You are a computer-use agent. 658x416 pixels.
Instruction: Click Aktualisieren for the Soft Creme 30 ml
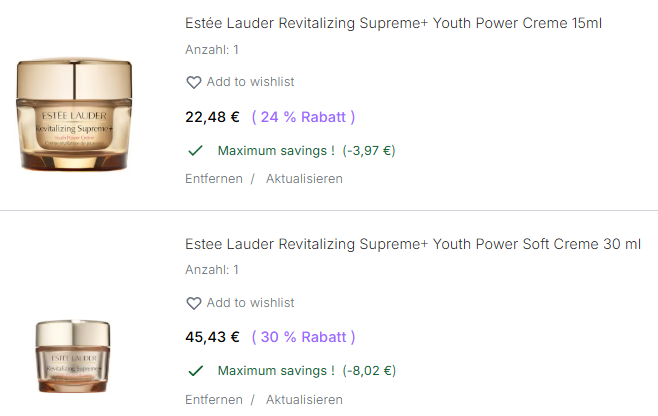point(304,399)
